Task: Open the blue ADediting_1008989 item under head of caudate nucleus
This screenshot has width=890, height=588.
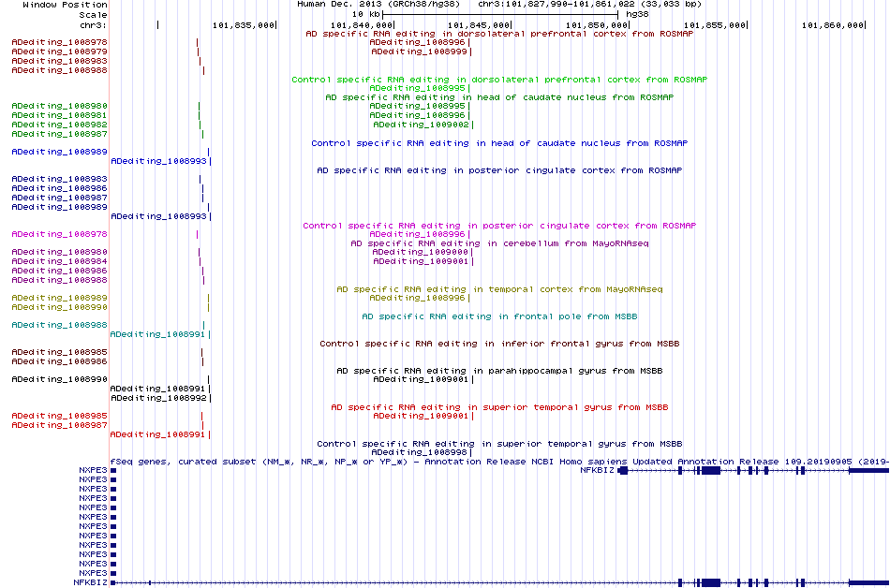Action: (60, 152)
